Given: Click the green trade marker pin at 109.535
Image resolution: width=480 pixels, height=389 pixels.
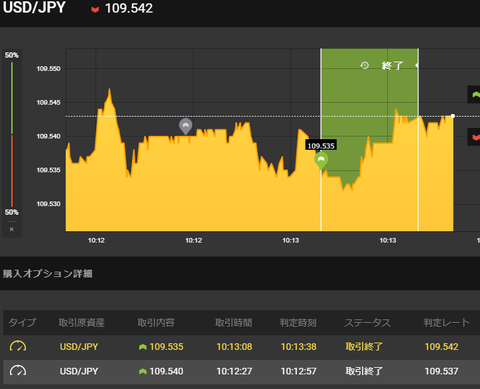Looking at the screenshot, I should click(x=321, y=160).
